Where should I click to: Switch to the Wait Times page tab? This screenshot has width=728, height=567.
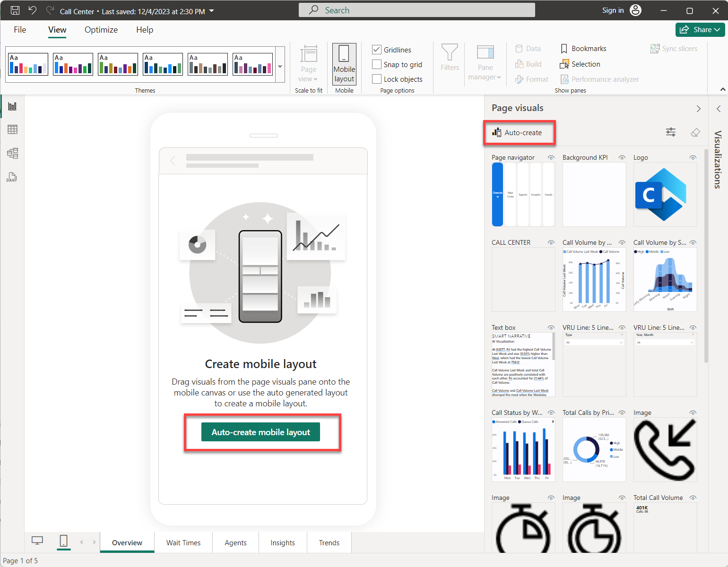point(183,542)
